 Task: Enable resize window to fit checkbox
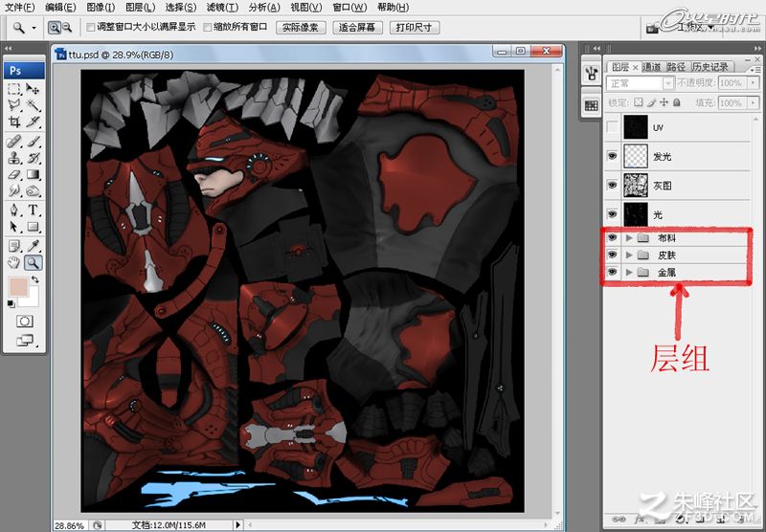[x=90, y=28]
